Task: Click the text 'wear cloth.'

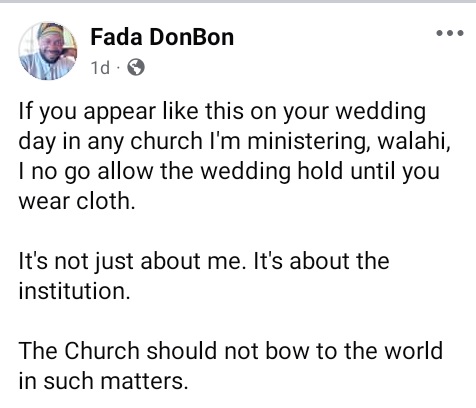Action: 77,201
